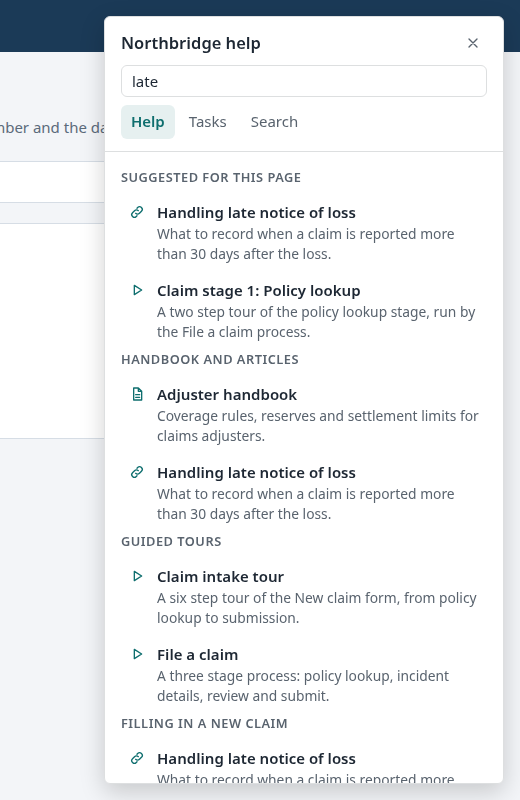Open Handling late notice under Filling in a new claim
Image resolution: width=520 pixels, height=800 pixels.
click(256, 759)
